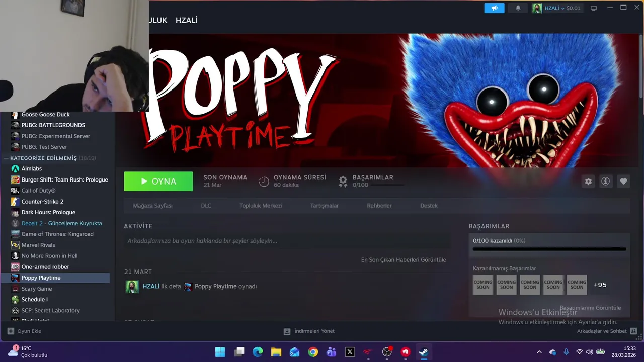Image resolution: width=644 pixels, height=362 pixels.
Task: Click the Schedule I game icon
Action: (x=15, y=300)
